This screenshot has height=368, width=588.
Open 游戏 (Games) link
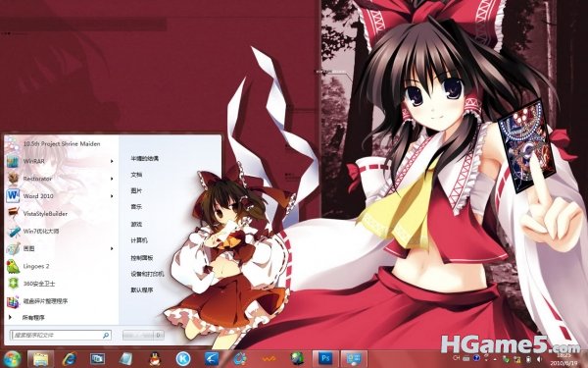pos(136,224)
